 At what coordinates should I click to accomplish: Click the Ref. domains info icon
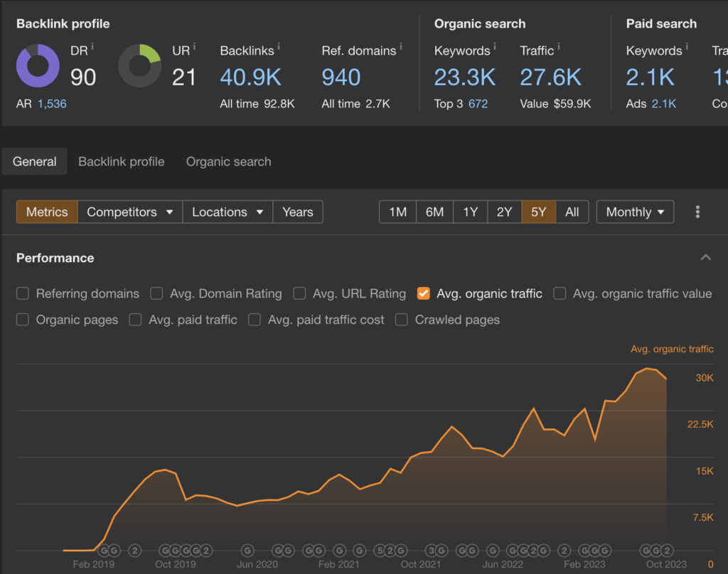click(x=401, y=46)
